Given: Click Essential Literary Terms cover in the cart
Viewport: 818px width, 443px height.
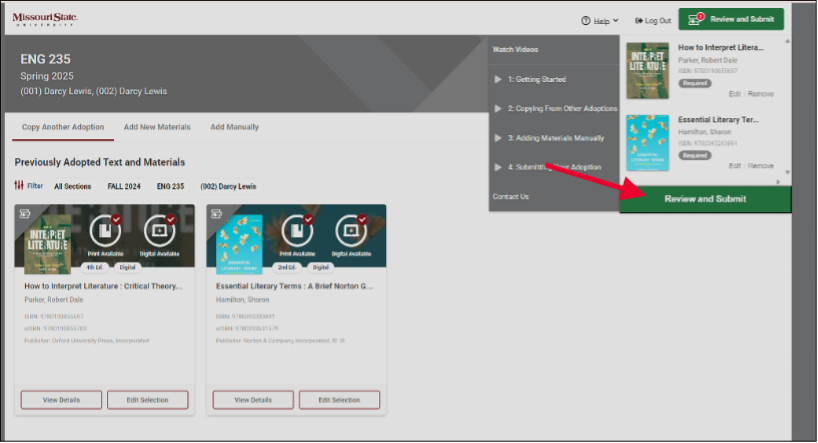Looking at the screenshot, I should tap(647, 142).
